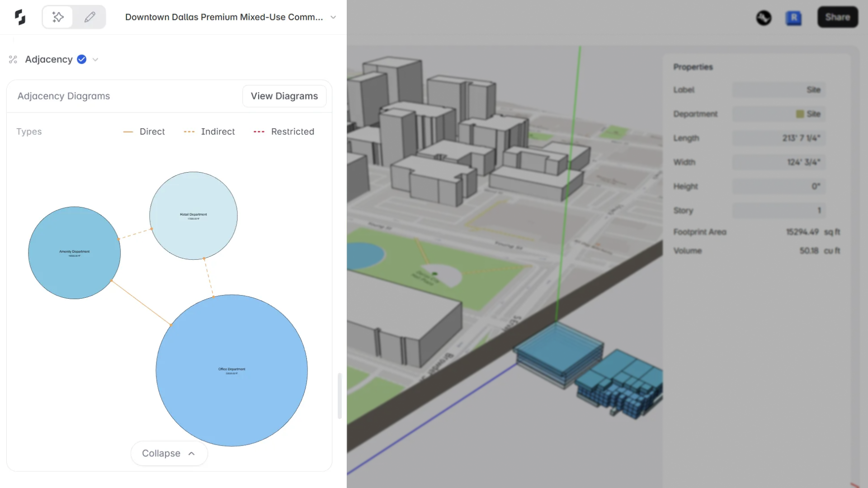The width and height of the screenshot is (868, 488).
Task: Click the Label field showing Site
Action: tap(778, 90)
